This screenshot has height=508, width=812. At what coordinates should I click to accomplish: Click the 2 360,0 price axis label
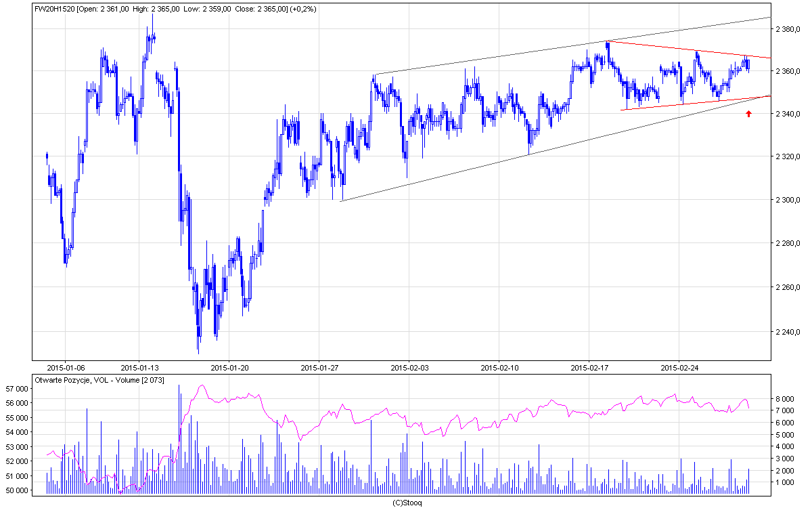[789, 70]
